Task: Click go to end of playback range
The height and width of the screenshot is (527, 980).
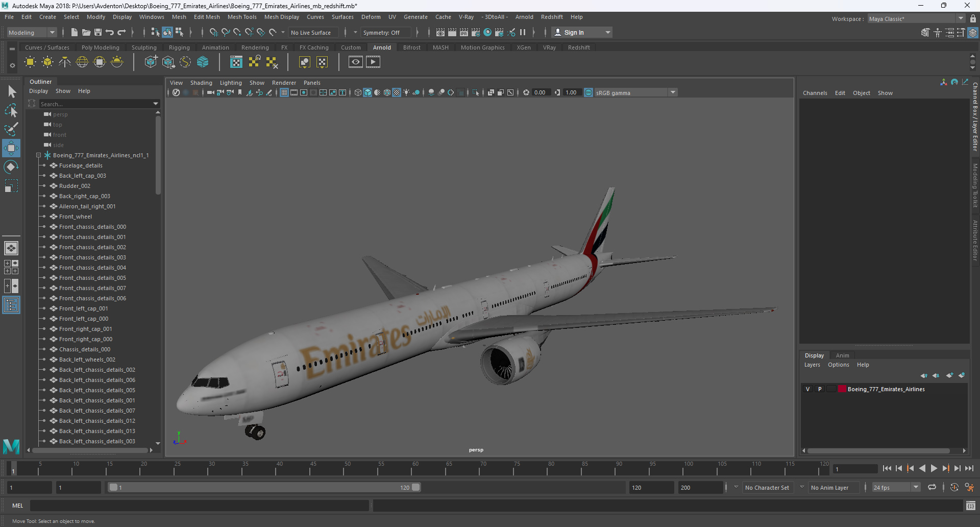Action: pyautogui.click(x=969, y=468)
